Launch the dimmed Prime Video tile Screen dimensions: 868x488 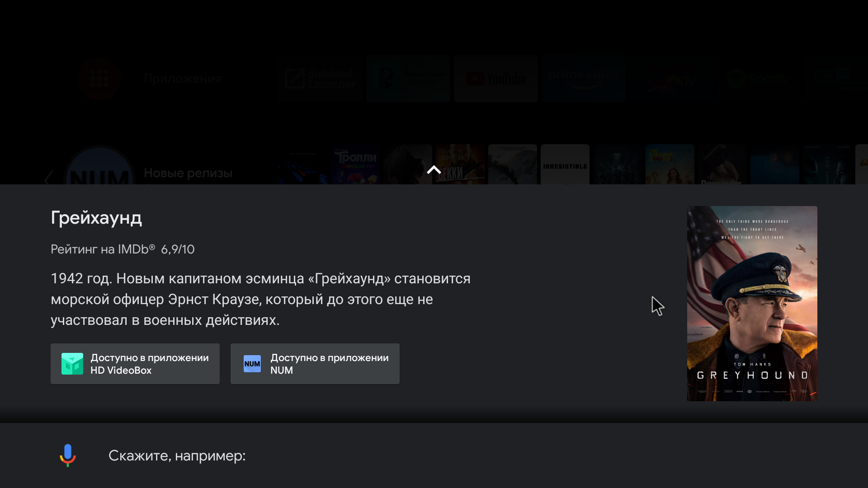pos(583,79)
